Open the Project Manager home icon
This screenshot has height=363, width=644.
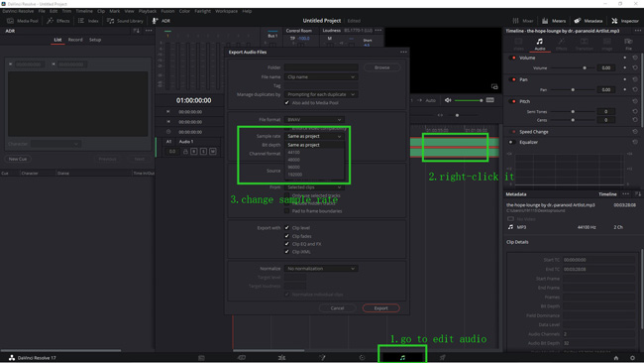[x=616, y=358]
